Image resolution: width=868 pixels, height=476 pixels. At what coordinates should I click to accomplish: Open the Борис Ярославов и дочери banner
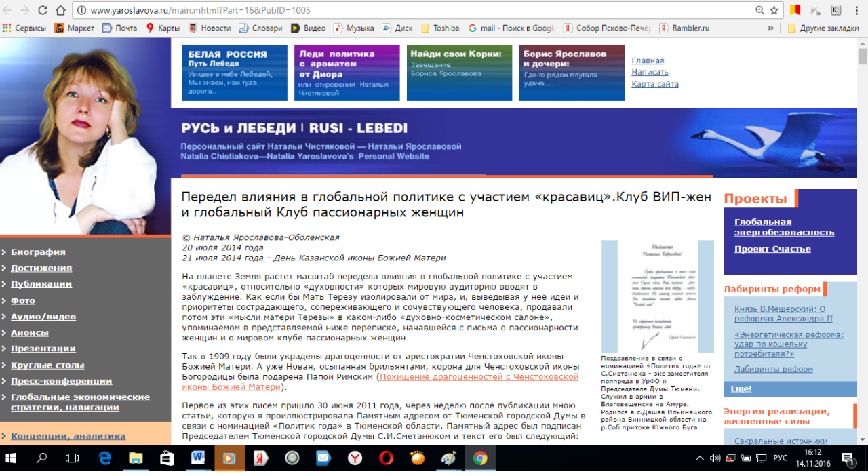(572, 73)
